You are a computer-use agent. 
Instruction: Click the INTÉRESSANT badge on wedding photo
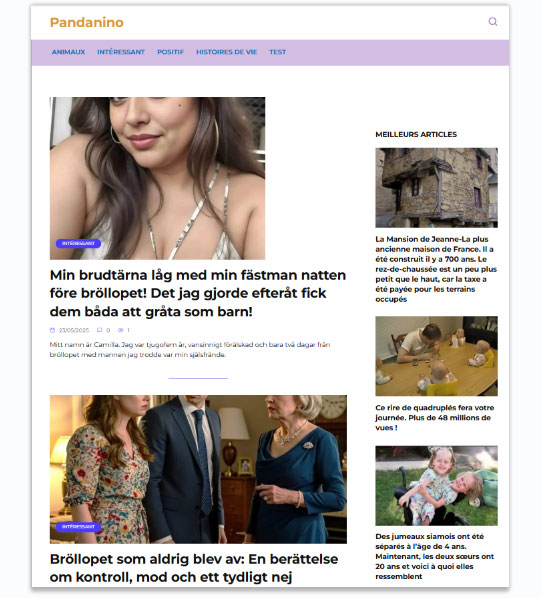pyautogui.click(x=78, y=527)
